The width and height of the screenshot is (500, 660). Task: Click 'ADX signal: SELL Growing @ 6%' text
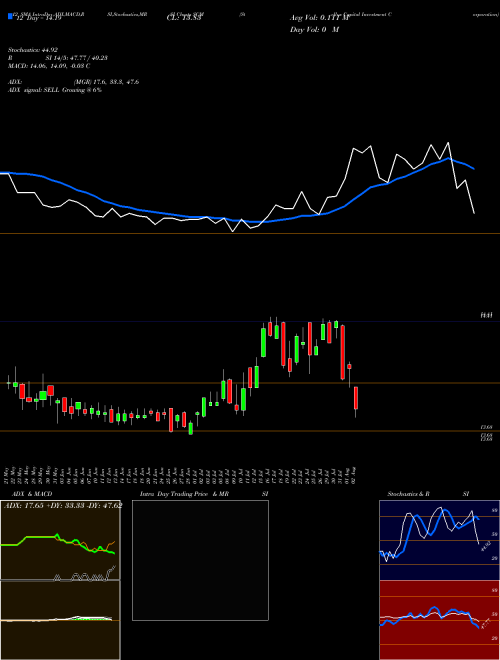(55, 90)
